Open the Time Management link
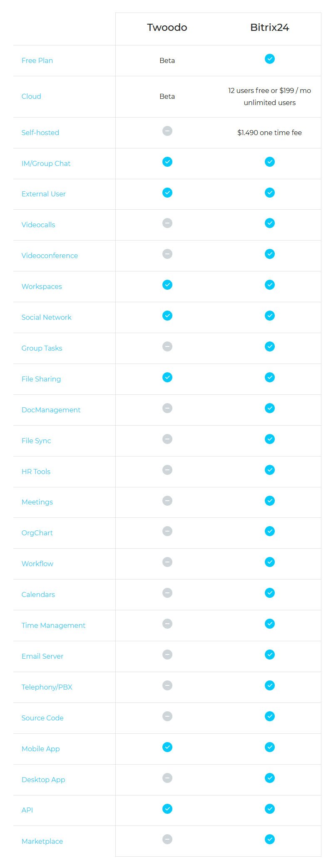This screenshot has width=331, height=868. point(53,625)
